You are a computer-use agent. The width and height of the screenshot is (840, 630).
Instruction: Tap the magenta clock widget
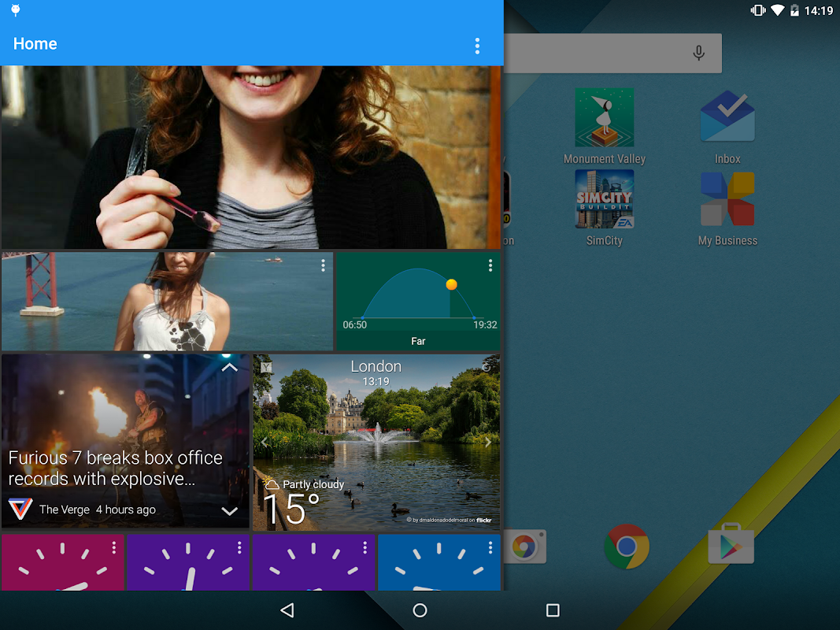(x=62, y=562)
